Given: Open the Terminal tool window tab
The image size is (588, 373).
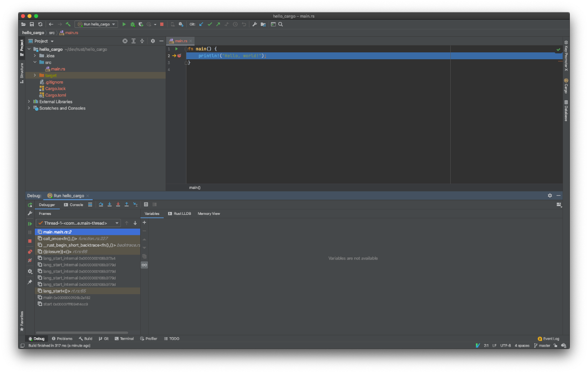Looking at the screenshot, I should tap(124, 339).
